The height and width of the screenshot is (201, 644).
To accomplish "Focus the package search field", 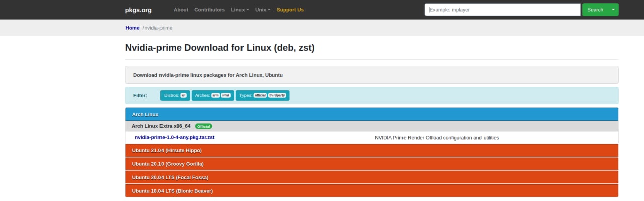I will (x=503, y=10).
